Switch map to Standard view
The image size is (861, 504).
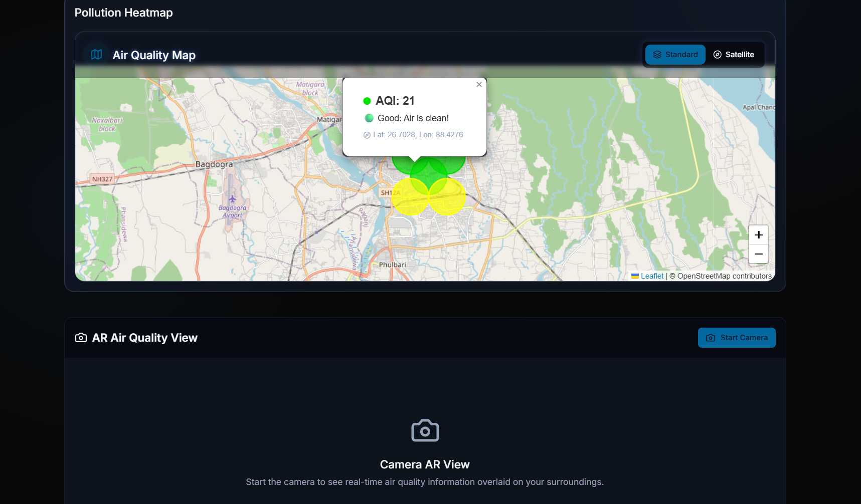[675, 55]
